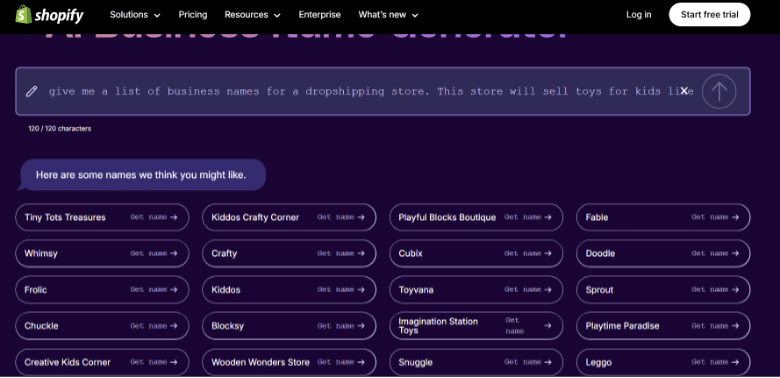780x378 pixels.
Task: Open the Enterprise page
Action: tap(319, 15)
